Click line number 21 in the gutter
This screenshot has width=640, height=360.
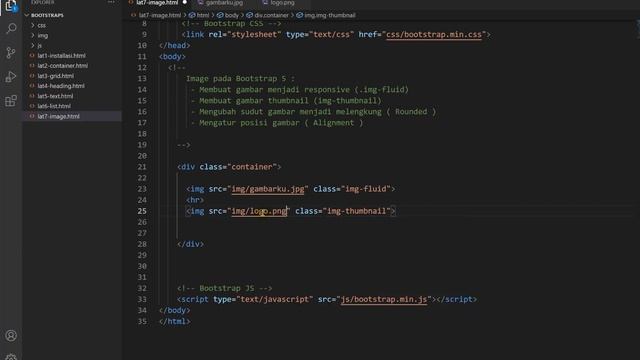tap(142, 167)
